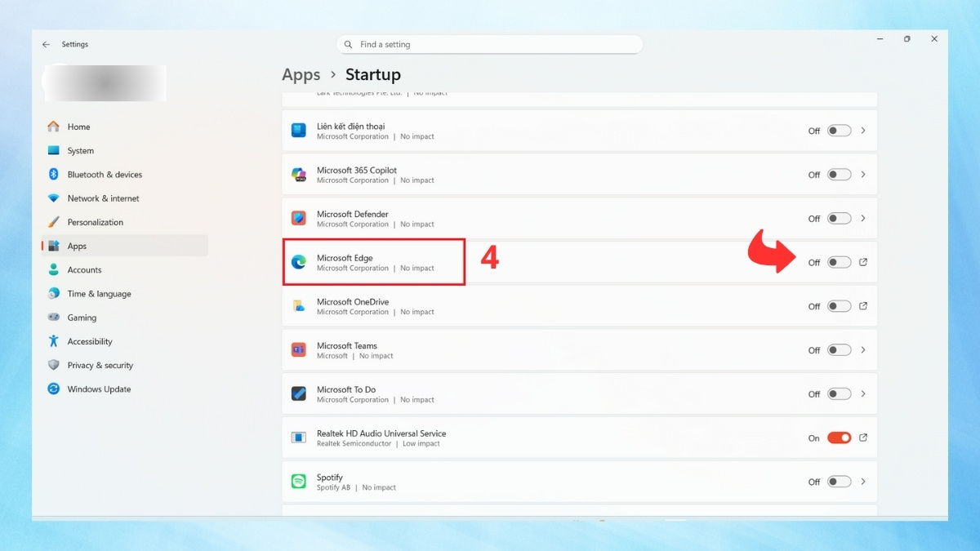Disable the Realtek HD Audio Universal Service toggle
The width and height of the screenshot is (980, 551).
click(839, 438)
